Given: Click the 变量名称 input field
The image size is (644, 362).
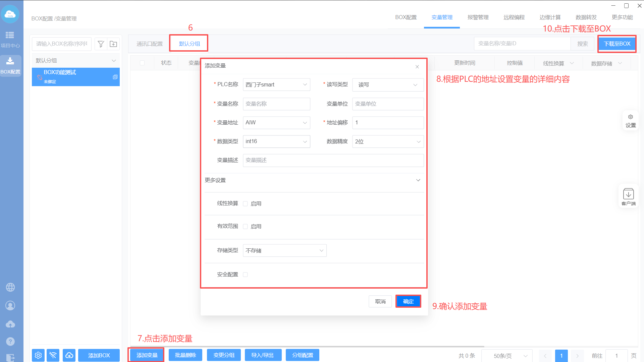Looking at the screenshot, I should [x=276, y=104].
